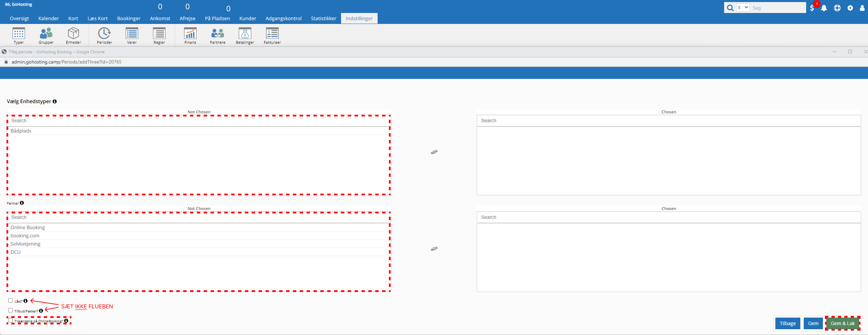Expand the search type dropdown

pos(743,8)
